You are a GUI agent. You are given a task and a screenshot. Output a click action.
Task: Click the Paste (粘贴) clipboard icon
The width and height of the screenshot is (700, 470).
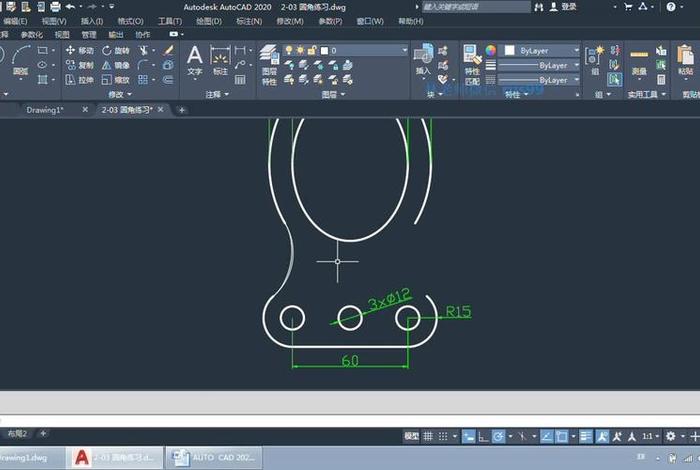[685, 60]
